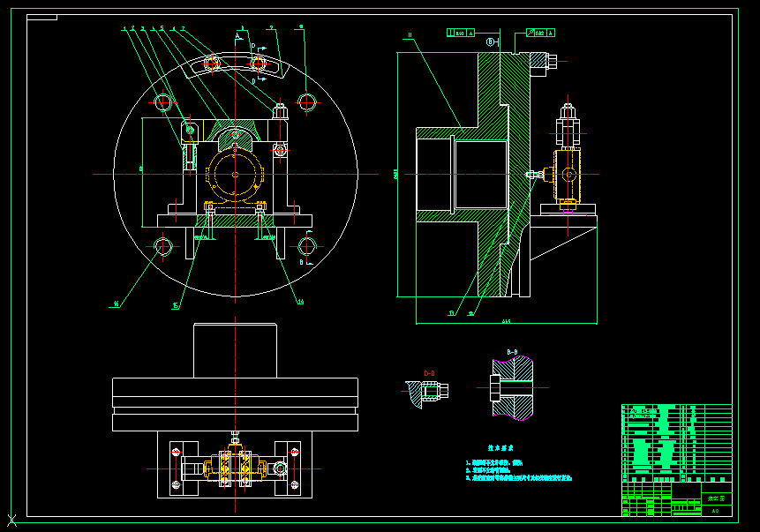Select the 415 width dimension text
The height and width of the screenshot is (532, 760).
pyautogui.click(x=506, y=321)
